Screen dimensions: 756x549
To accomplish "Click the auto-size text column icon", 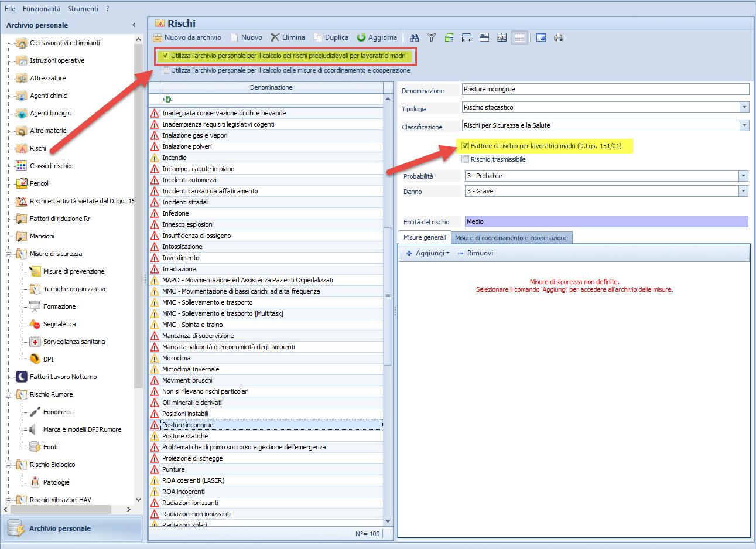I will point(502,37).
